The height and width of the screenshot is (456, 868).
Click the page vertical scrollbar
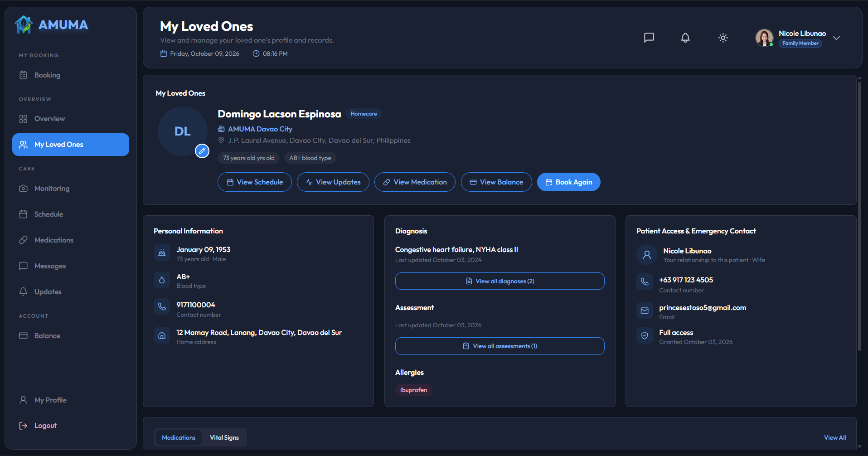click(859, 216)
